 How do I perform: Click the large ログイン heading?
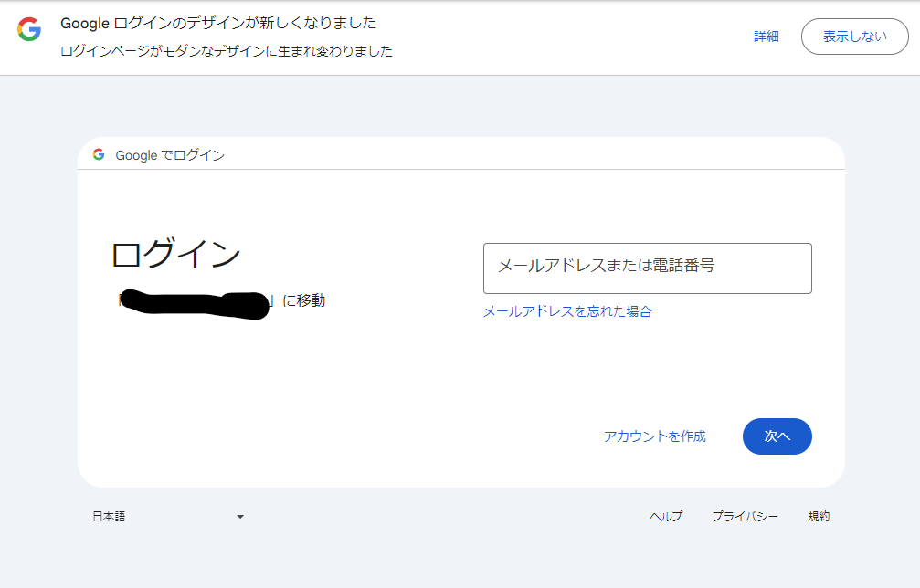(175, 255)
